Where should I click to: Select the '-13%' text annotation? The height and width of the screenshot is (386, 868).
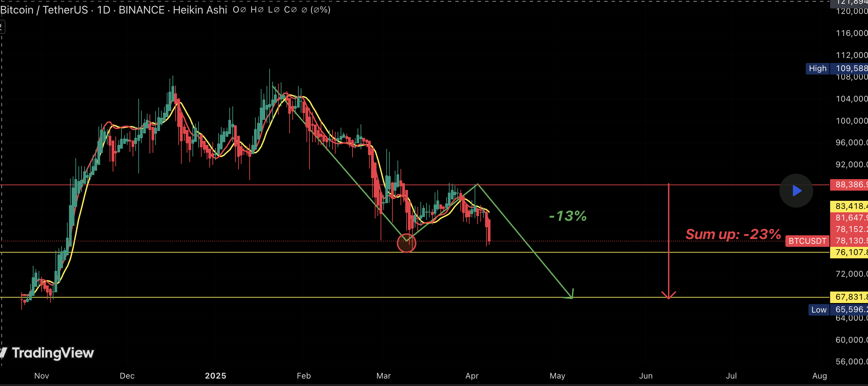[x=568, y=216]
